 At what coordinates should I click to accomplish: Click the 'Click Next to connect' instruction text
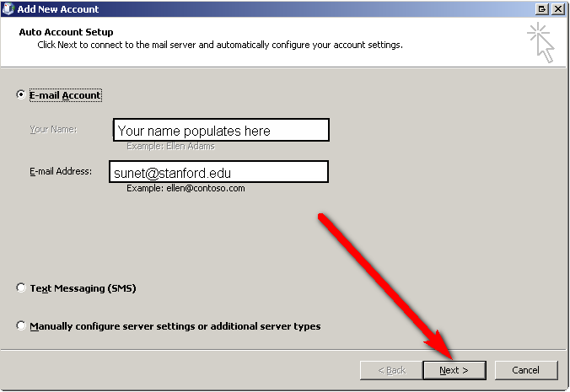click(219, 45)
